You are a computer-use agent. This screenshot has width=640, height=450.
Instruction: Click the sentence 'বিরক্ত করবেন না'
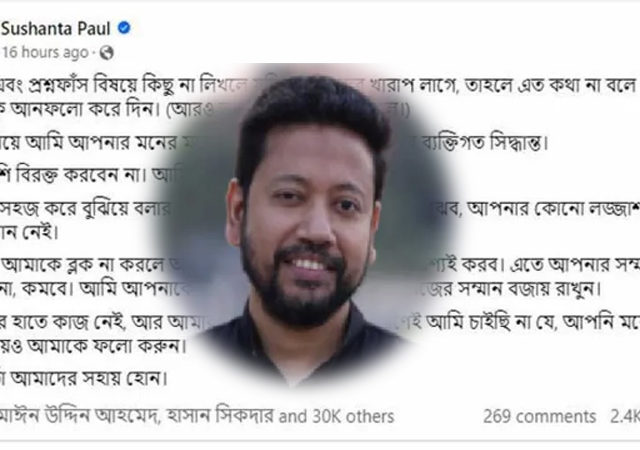pos(71,176)
